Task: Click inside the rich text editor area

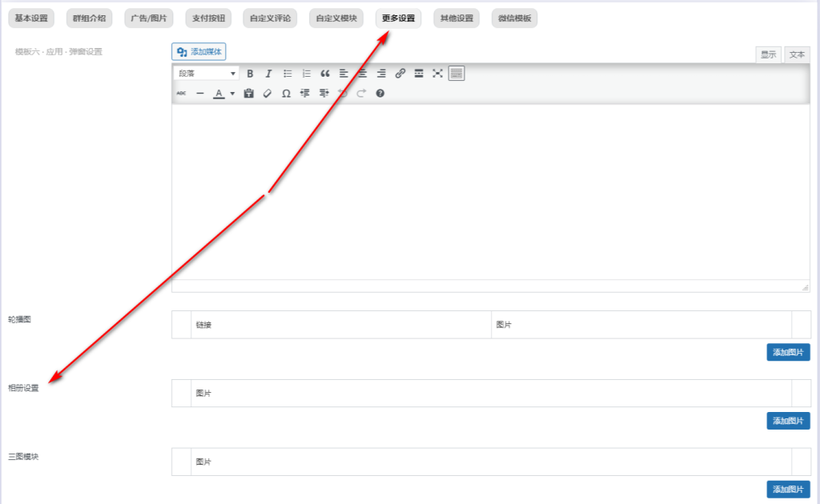Action: point(490,192)
